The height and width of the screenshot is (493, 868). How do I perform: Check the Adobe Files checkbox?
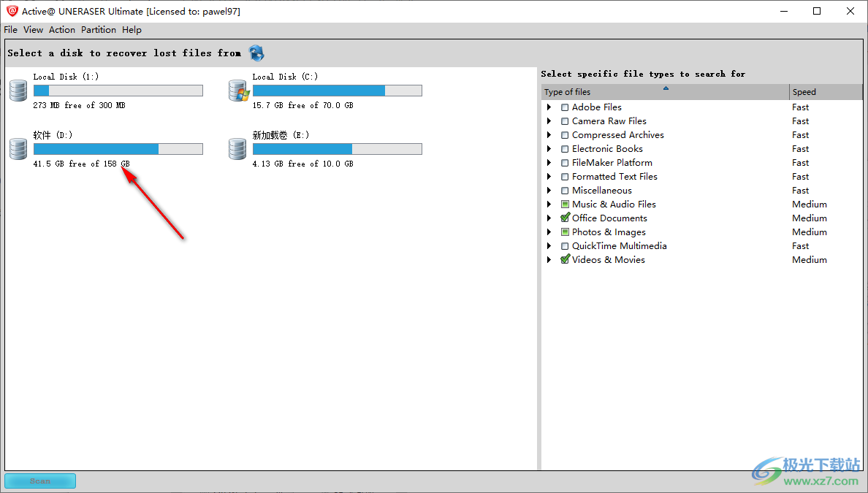pos(565,107)
